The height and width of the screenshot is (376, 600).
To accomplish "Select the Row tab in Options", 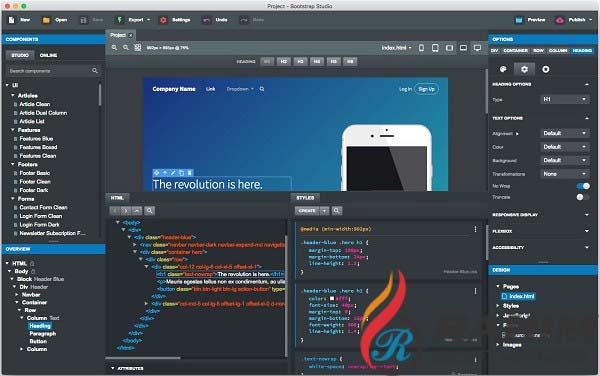I will (538, 50).
